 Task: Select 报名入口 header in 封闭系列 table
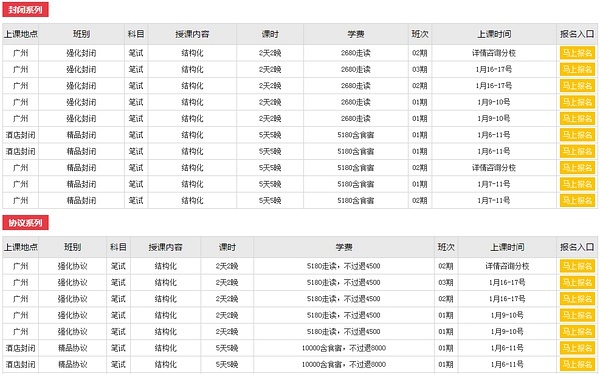click(577, 34)
